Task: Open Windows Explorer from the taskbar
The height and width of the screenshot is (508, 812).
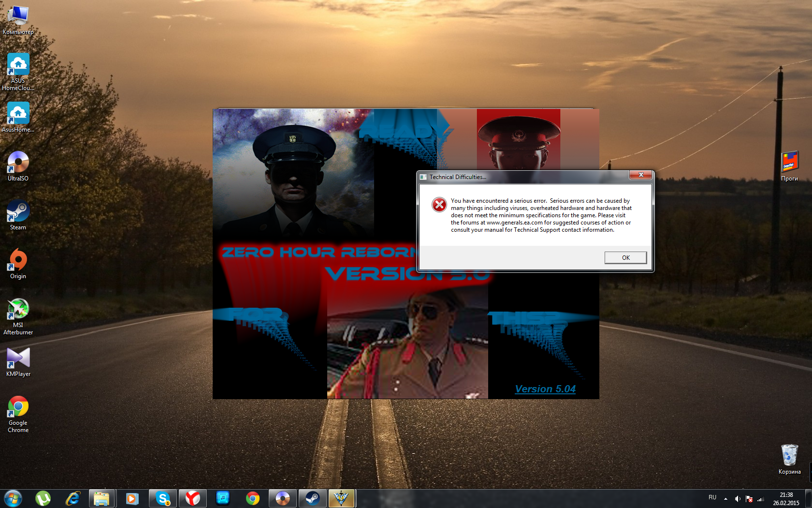Action: (x=102, y=498)
